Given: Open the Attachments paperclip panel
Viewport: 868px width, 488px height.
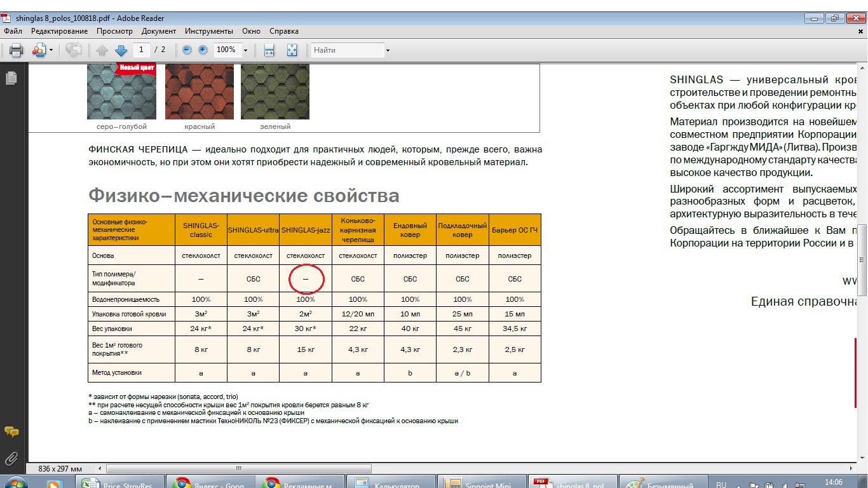Looking at the screenshot, I should [x=11, y=458].
